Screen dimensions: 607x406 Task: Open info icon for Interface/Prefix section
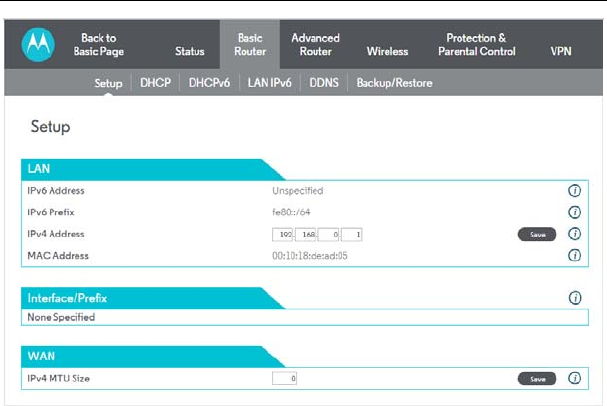[x=575, y=298]
